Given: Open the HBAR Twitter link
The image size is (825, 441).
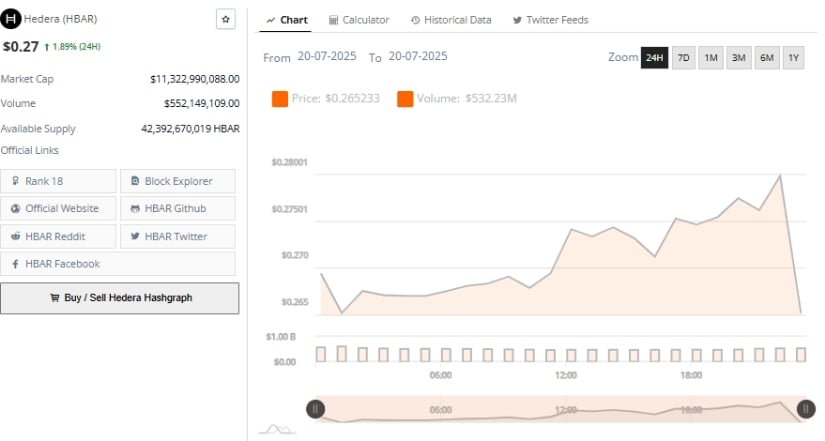Looking at the screenshot, I should 178,236.
